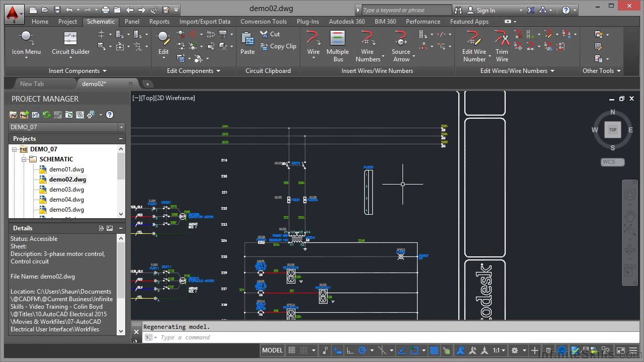644x362 pixels.
Task: Activate the Trim Wire tool
Action: [x=502, y=46]
